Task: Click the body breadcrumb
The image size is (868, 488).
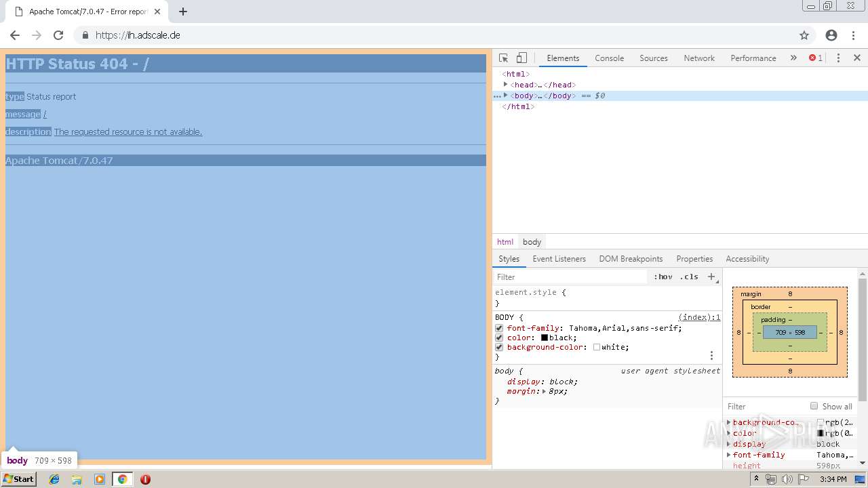Action: pyautogui.click(x=532, y=242)
